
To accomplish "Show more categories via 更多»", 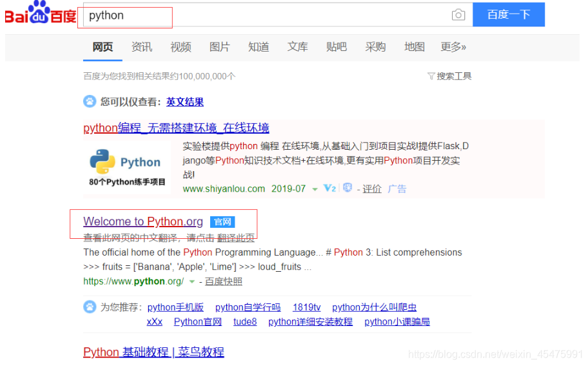I will [453, 47].
